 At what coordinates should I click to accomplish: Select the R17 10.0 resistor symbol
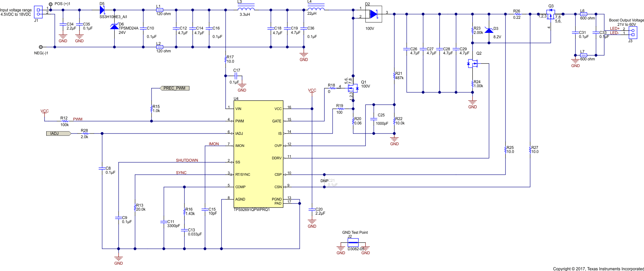pos(226,60)
